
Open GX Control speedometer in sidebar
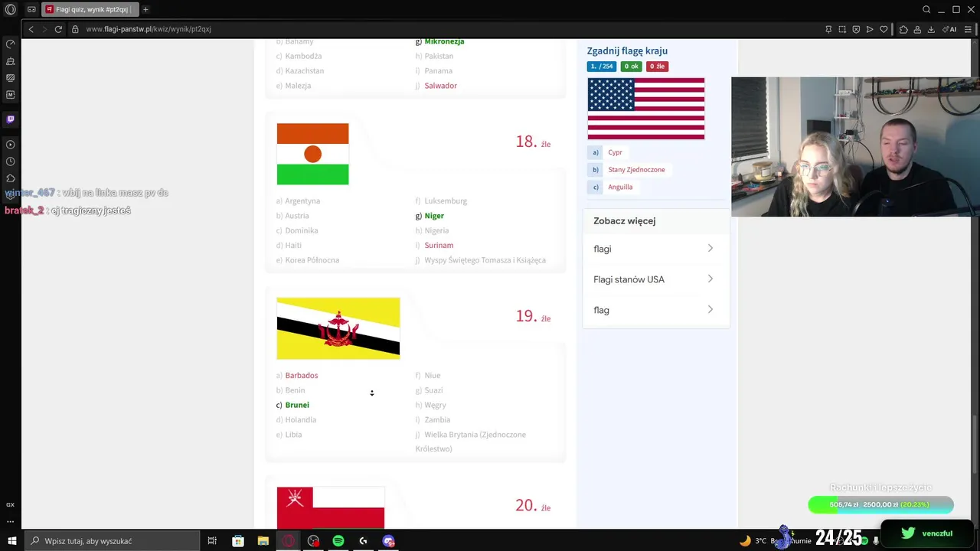[11, 44]
